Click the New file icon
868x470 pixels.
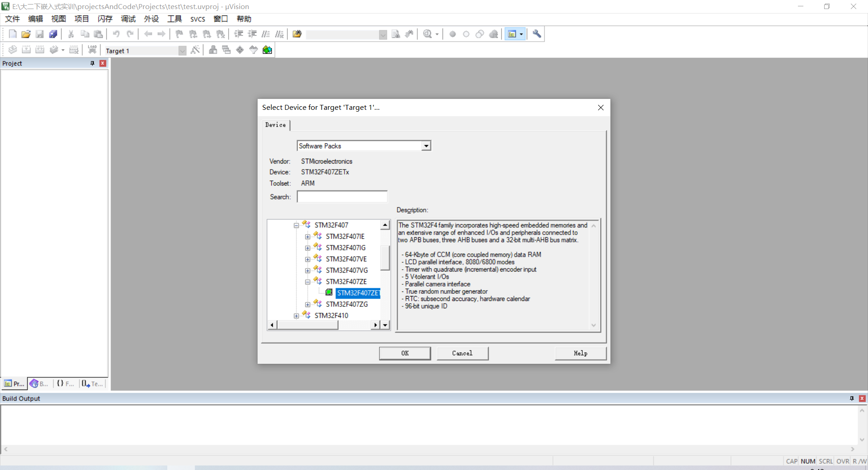(13, 34)
